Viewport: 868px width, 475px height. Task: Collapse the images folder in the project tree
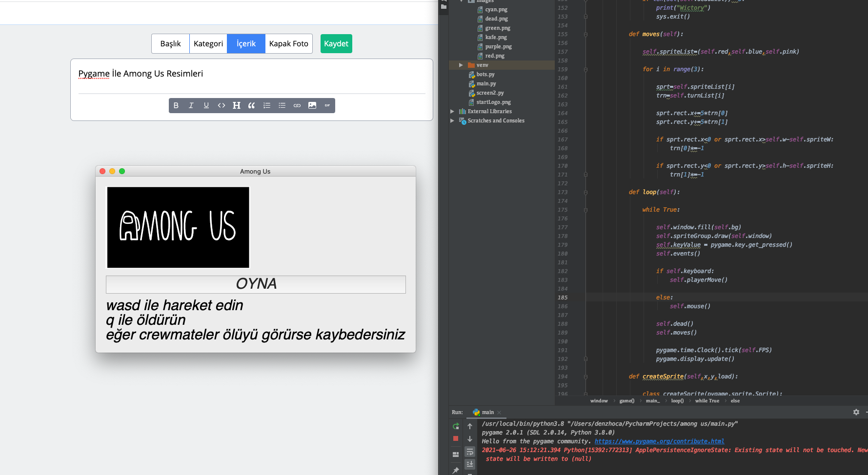tap(461, 1)
